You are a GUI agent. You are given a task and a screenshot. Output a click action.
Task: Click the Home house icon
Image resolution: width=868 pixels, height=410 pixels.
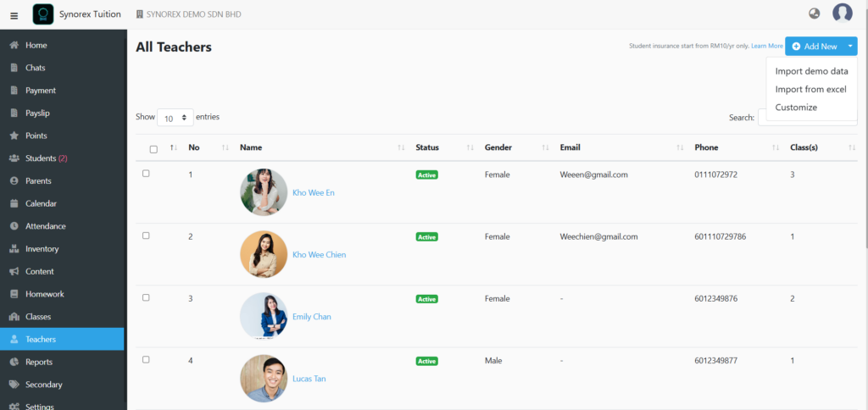coord(14,46)
